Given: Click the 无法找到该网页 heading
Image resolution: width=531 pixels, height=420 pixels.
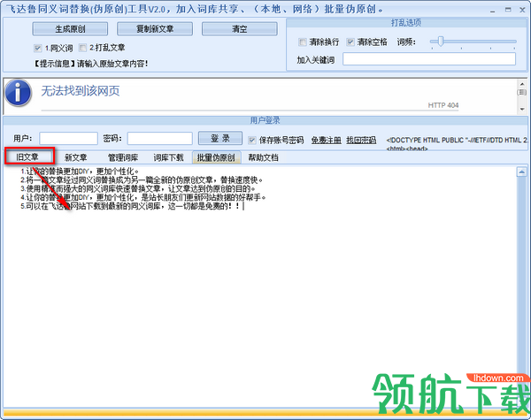Looking at the screenshot, I should (81, 91).
